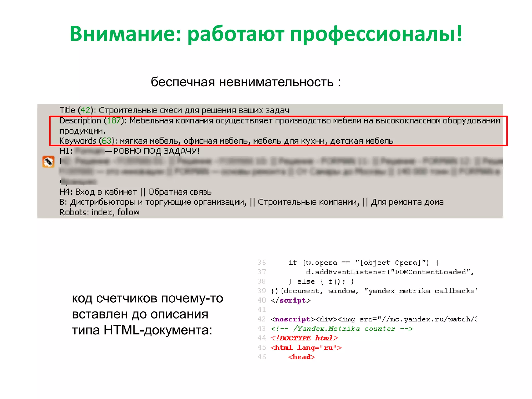The width and height of the screenshot is (532, 399).
Task: Click the Keywords (63) line 'мягкая мебель'
Action: 226,141
